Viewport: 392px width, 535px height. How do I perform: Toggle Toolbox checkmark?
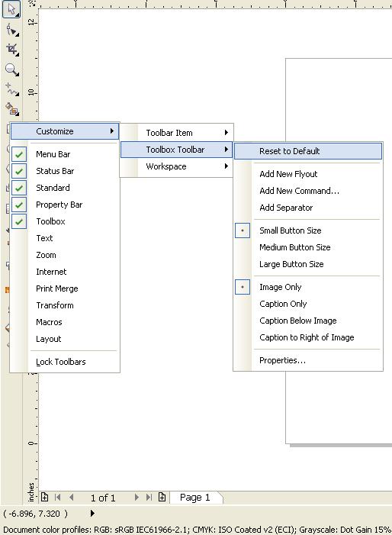coord(19,221)
